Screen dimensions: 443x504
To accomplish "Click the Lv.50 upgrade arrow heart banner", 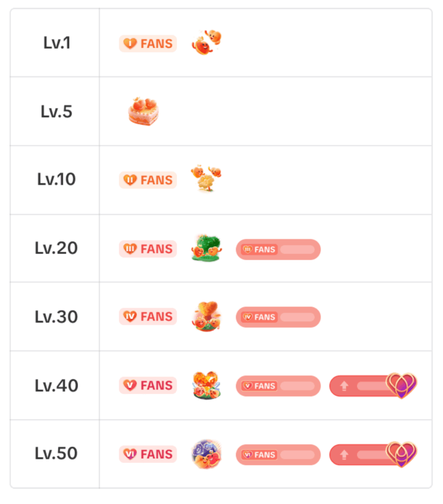I will [x=373, y=455].
